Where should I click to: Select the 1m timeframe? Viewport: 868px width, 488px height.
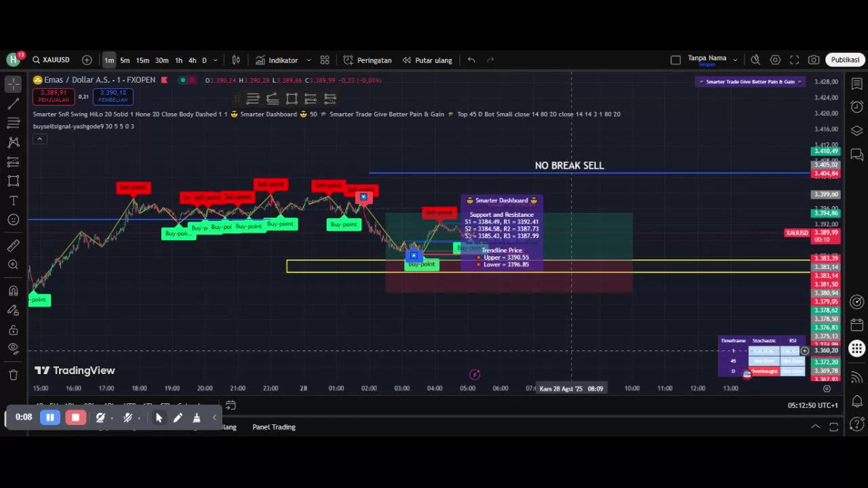(109, 60)
